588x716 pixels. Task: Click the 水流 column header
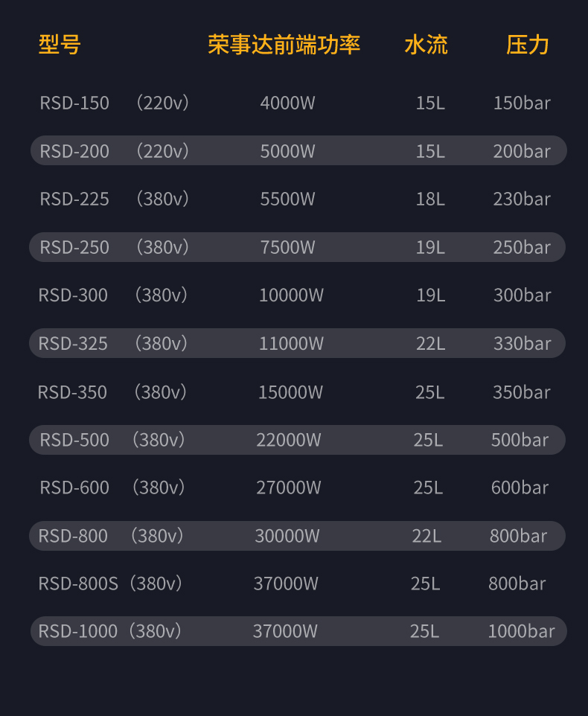pyautogui.click(x=426, y=45)
